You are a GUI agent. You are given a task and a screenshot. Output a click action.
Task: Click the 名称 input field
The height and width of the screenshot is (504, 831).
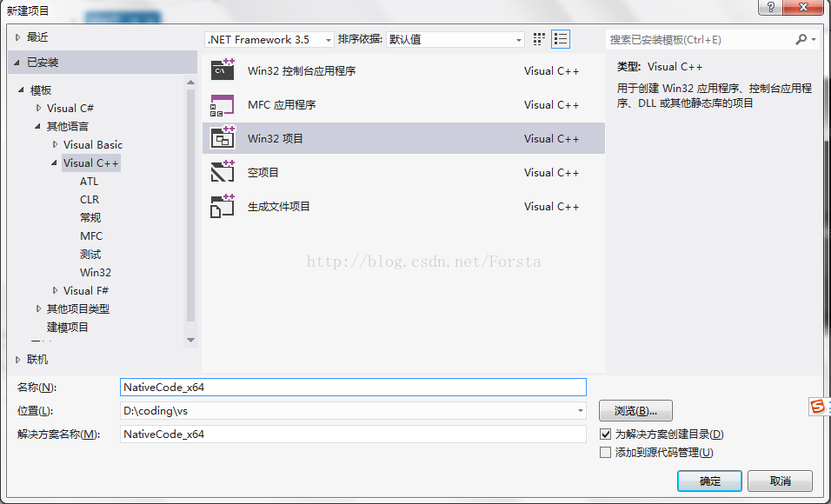tap(353, 387)
